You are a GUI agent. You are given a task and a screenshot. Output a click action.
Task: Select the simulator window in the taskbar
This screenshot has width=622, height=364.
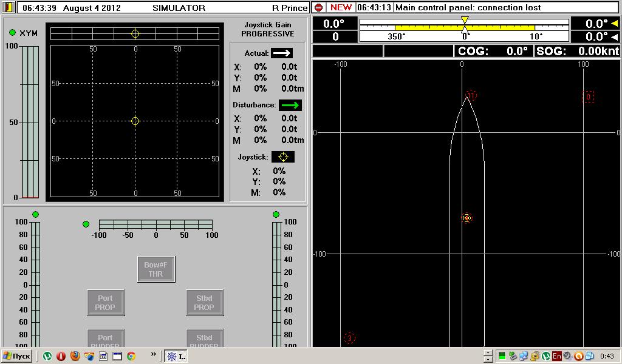176,356
